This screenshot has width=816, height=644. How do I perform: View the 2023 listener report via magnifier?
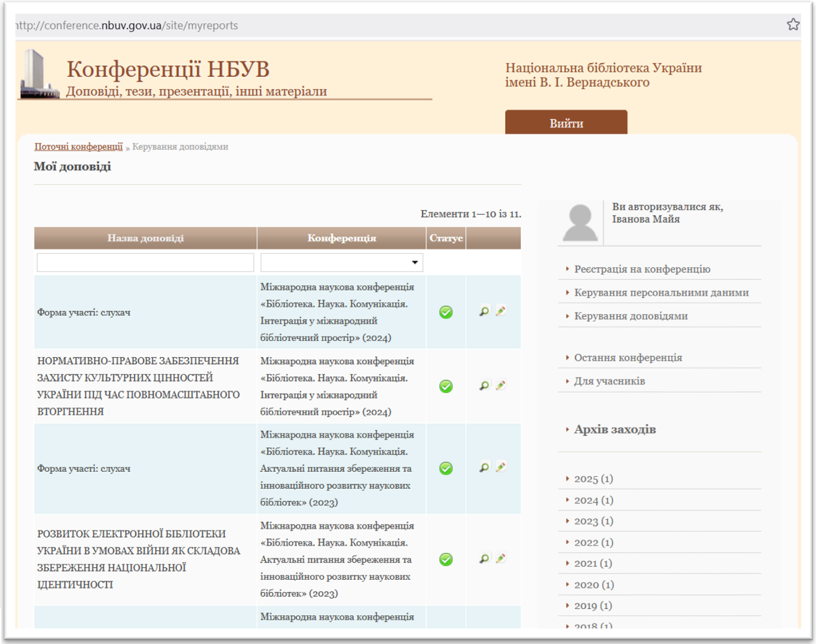484,467
